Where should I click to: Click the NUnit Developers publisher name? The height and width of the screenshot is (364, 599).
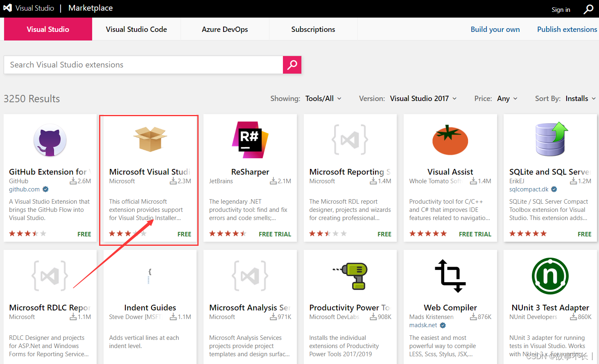point(533,317)
